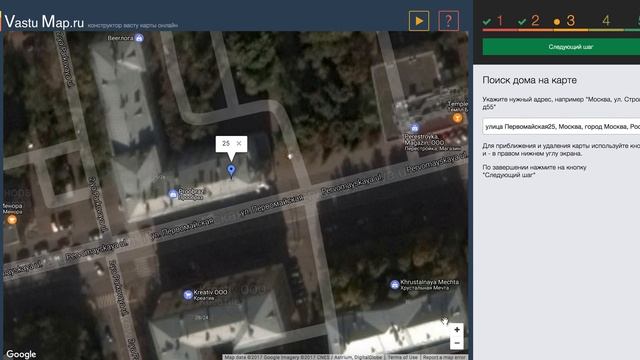
Task: Click the Kreativ OOO shop marker
Action: click(188, 294)
